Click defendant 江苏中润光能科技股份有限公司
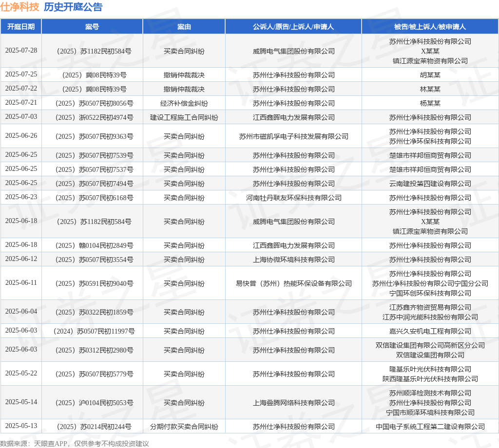 click(430, 317)
